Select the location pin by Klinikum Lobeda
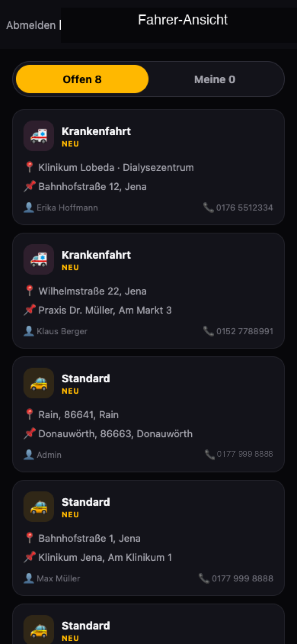The height and width of the screenshot is (644, 297). coord(29,167)
